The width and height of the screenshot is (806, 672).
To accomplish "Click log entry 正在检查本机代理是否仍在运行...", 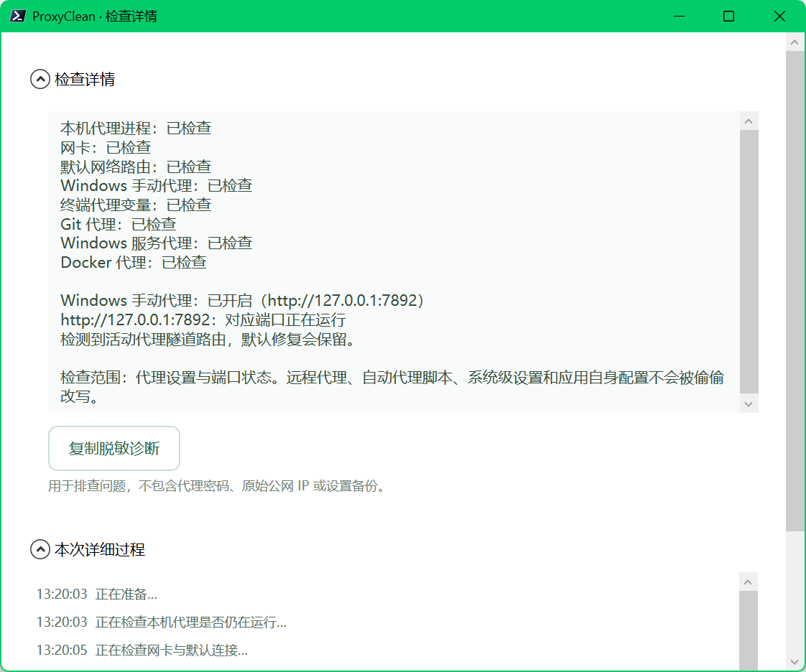I will coord(162,622).
